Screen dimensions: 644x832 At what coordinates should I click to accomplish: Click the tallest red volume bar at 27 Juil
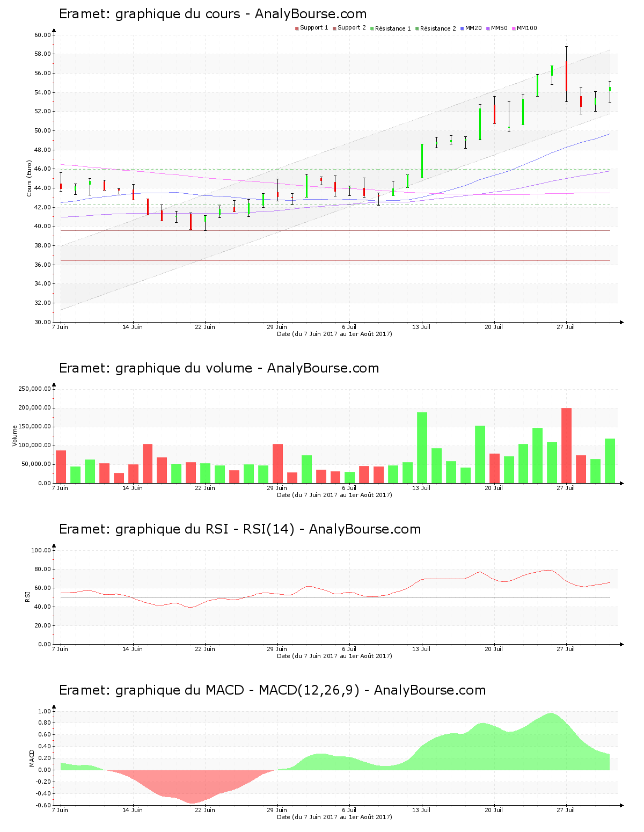(566, 446)
